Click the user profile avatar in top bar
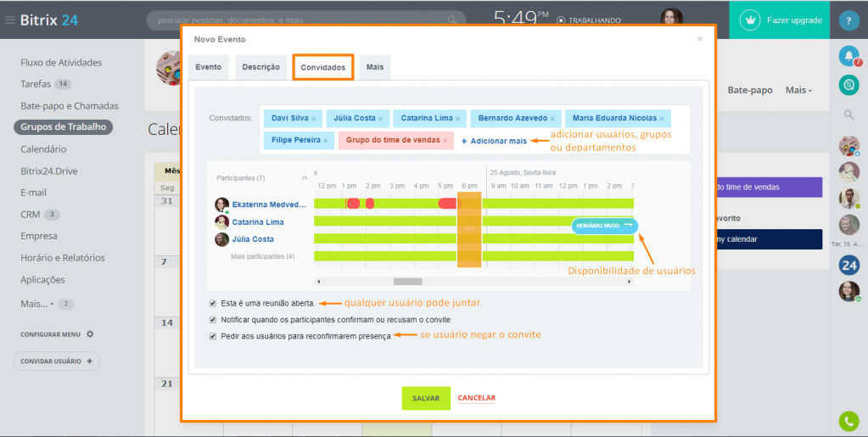868x437 pixels. click(x=671, y=18)
